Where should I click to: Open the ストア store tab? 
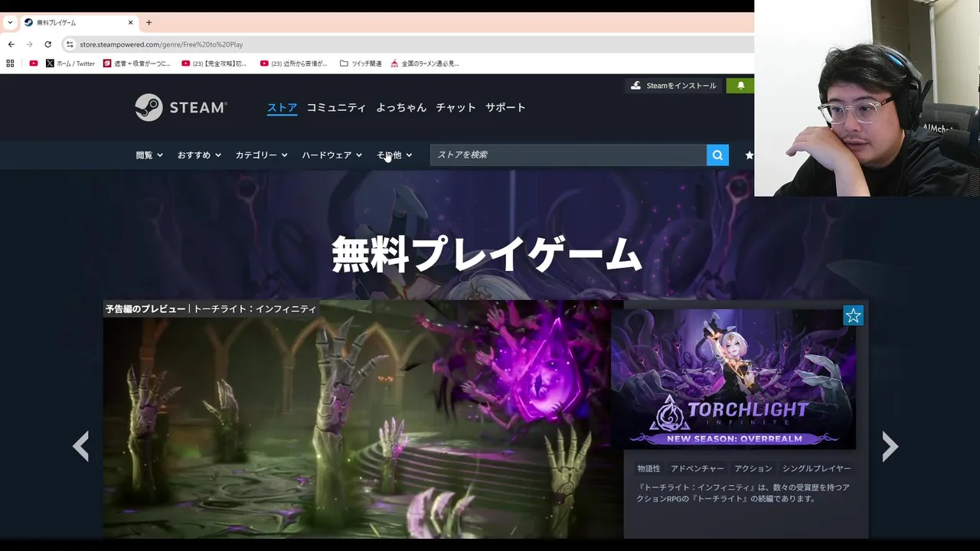(x=282, y=108)
